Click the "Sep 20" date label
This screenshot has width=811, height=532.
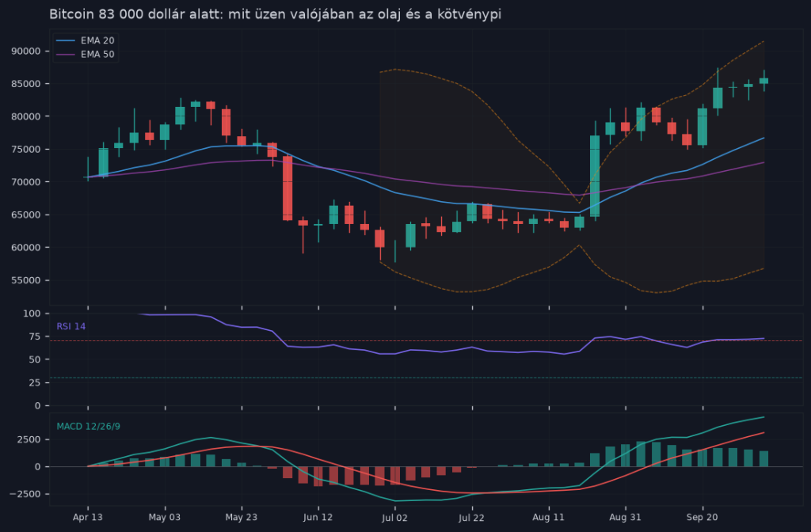tap(702, 517)
